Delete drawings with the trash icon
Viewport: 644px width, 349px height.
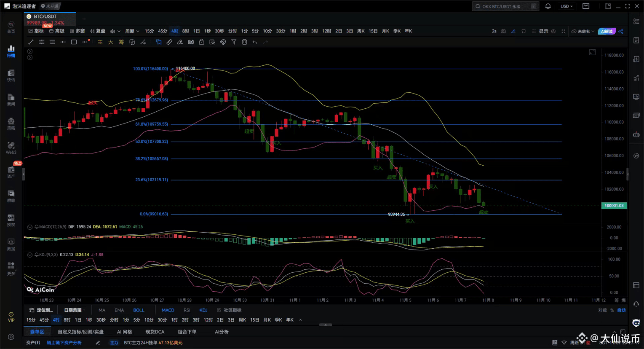(244, 42)
